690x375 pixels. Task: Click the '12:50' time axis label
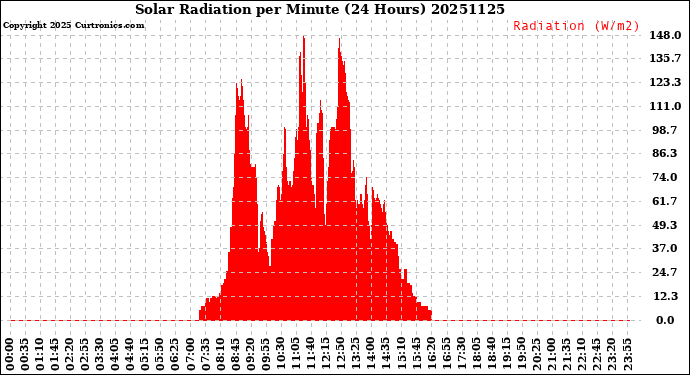[341, 355]
